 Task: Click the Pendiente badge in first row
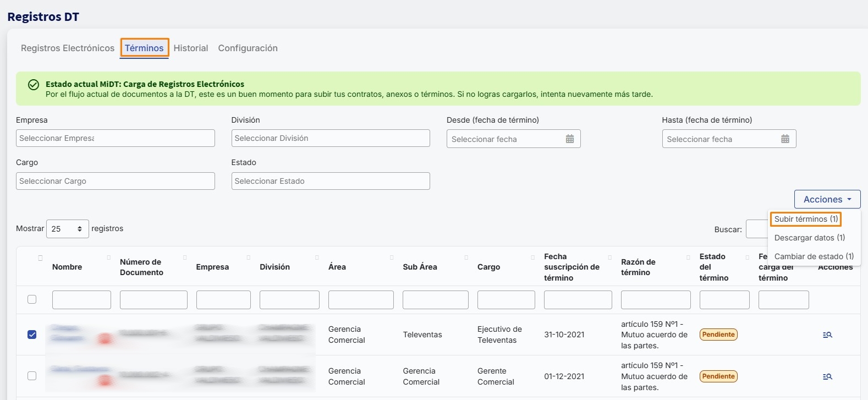point(718,335)
